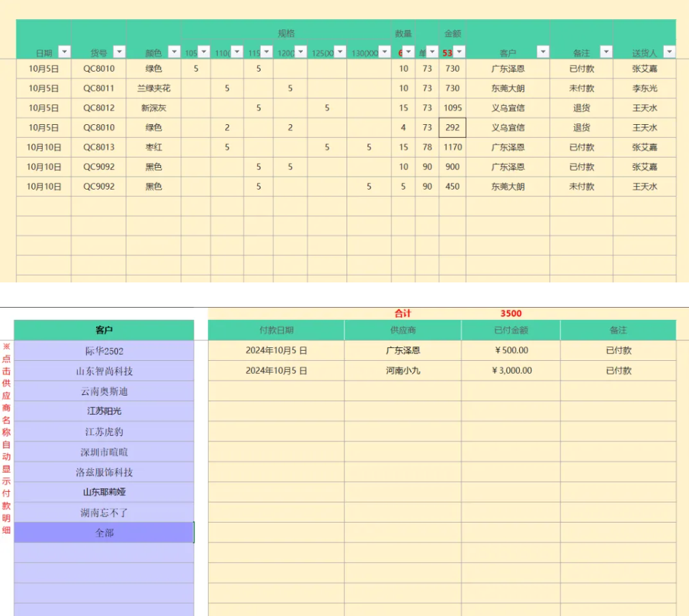Open the 120 size column filter dropdown
The width and height of the screenshot is (689, 616).
(301, 52)
